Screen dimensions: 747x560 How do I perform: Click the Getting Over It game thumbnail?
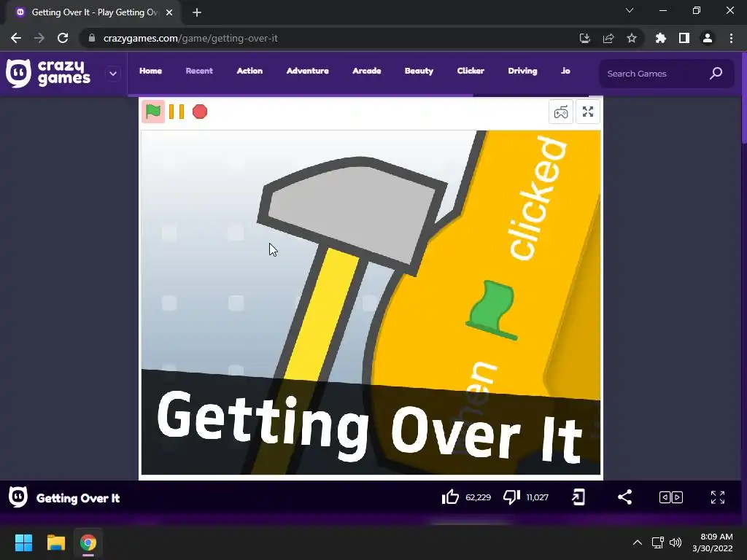point(371,303)
